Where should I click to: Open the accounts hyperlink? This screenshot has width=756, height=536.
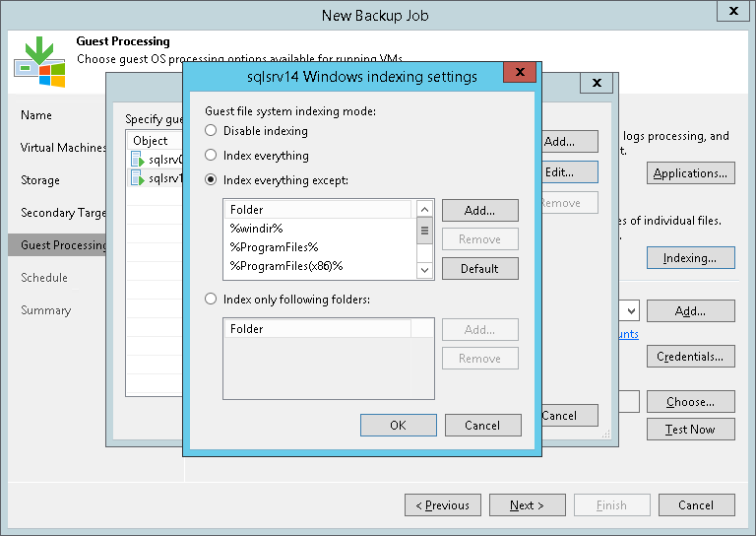tap(629, 334)
